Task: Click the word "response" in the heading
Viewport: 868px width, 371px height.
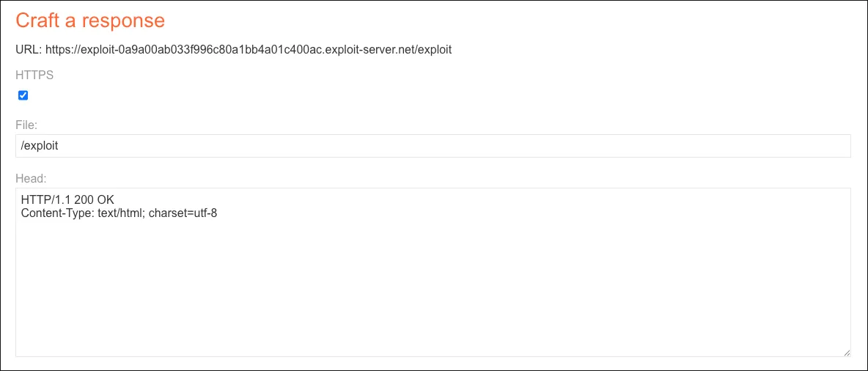Action: coord(123,21)
